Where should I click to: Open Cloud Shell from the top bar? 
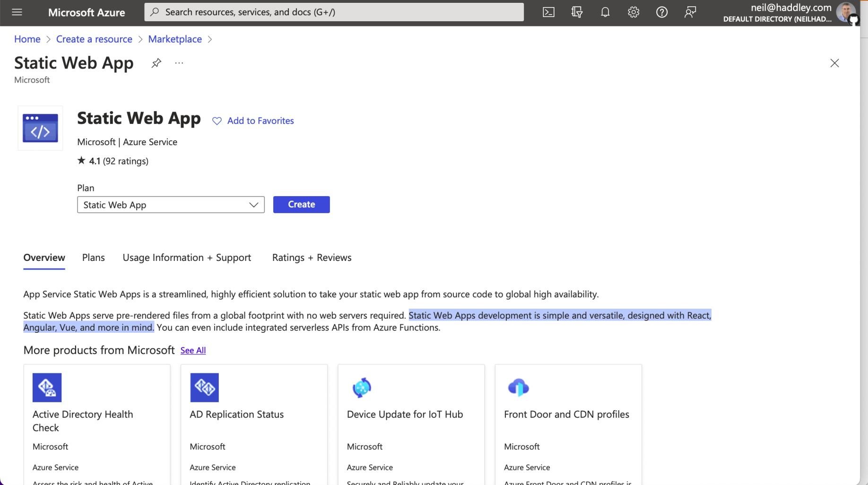548,12
